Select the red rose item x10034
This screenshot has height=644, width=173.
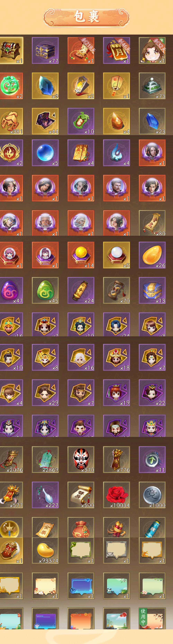pos(116,495)
